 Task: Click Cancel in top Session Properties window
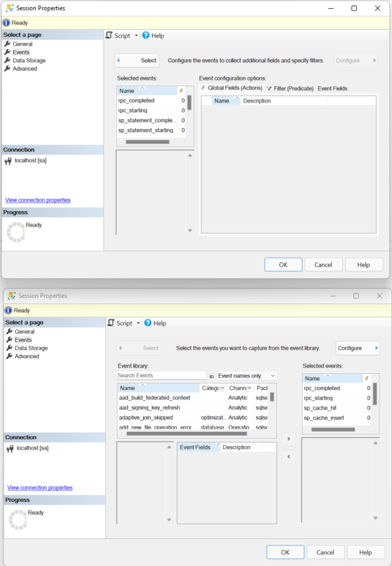[x=323, y=265]
